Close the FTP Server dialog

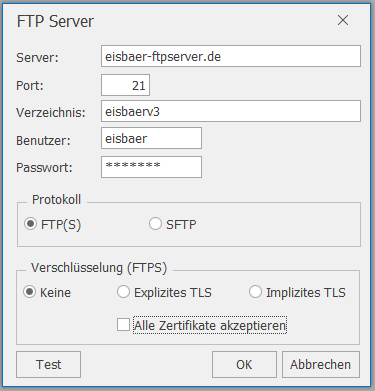[343, 20]
